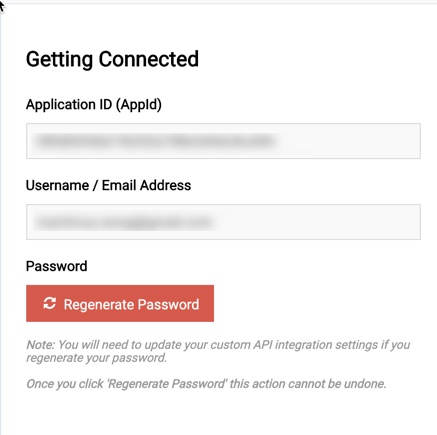Click empty space at right end of AppId field

click(x=350, y=141)
